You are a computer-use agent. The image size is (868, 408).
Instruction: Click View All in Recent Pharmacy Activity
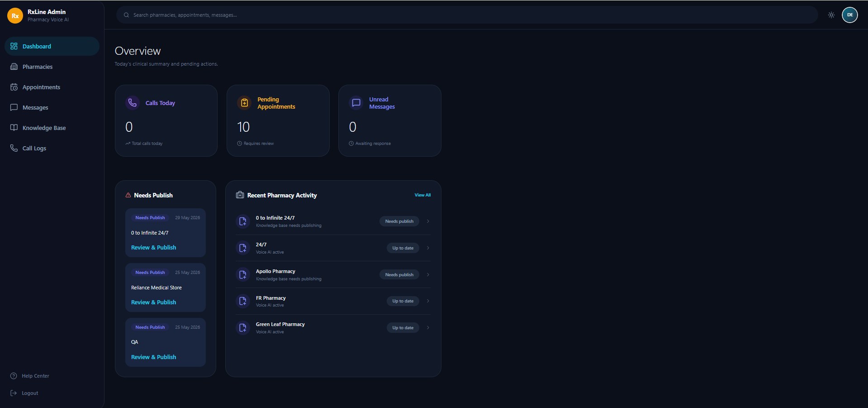click(x=422, y=195)
